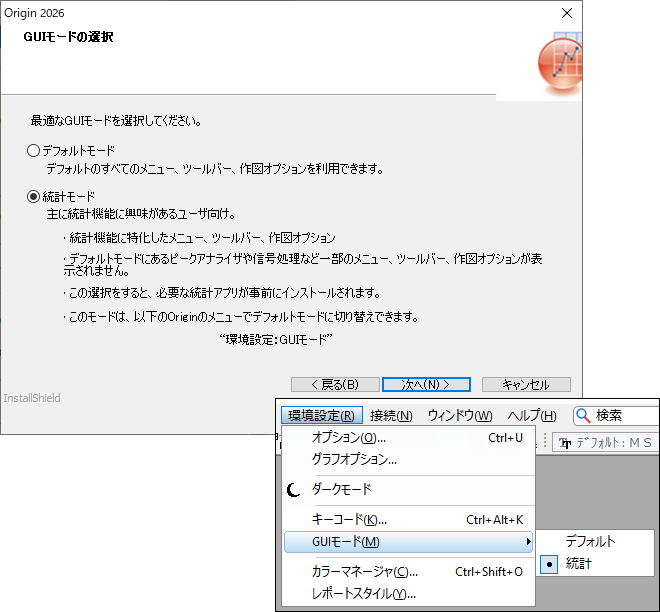This screenshot has height=612, width=660.
Task: Click the moon icon beside ダークモード
Action: point(293,489)
